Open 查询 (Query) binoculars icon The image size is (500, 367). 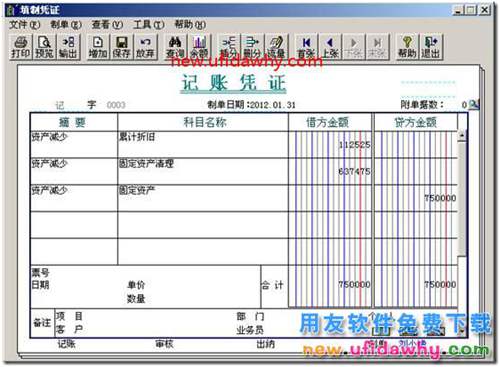coord(175,47)
